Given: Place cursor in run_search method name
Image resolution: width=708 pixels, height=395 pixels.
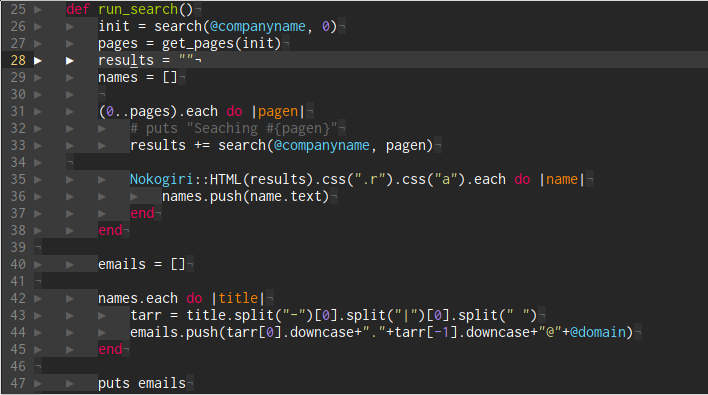Looking at the screenshot, I should 138,9.
